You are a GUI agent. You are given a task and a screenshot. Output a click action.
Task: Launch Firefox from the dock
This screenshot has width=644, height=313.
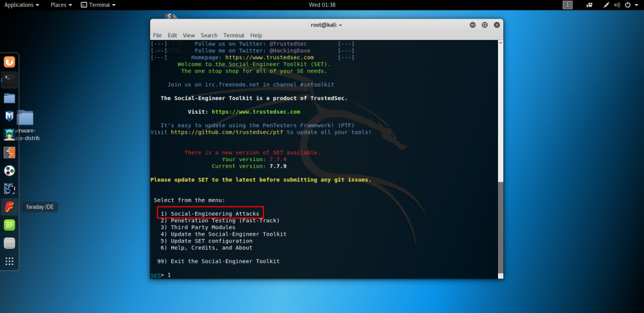(9, 62)
